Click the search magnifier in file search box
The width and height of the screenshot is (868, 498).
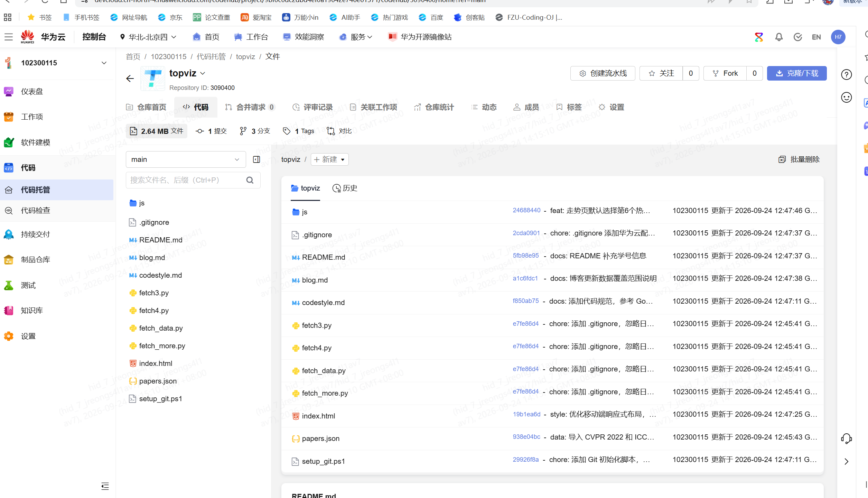coord(250,180)
